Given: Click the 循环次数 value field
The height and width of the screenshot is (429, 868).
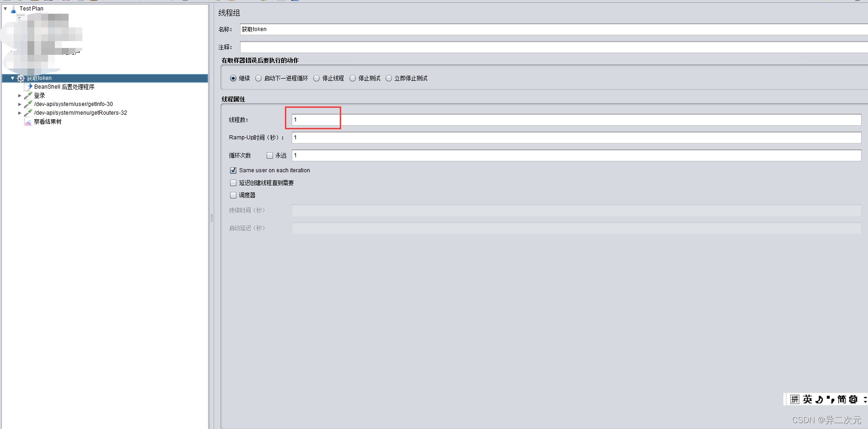Looking at the screenshot, I should [576, 155].
